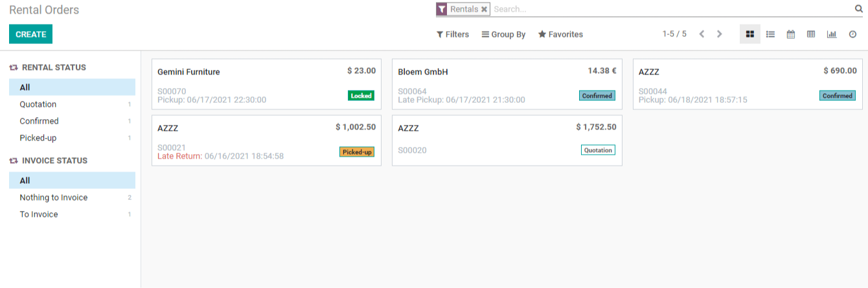Open the Favorites dropdown
Viewport: 868px width, 288px height.
pyautogui.click(x=560, y=34)
